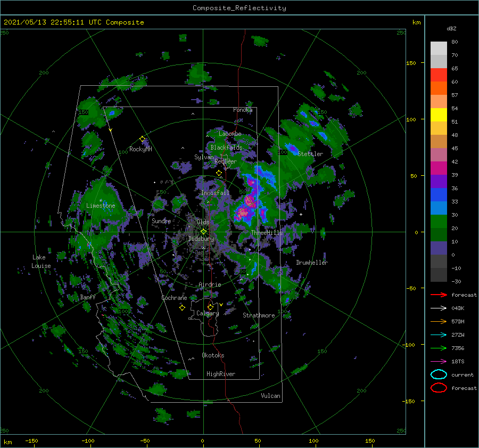
Task: Click the cyan current ellipse symbol
Action: [x=439, y=374]
